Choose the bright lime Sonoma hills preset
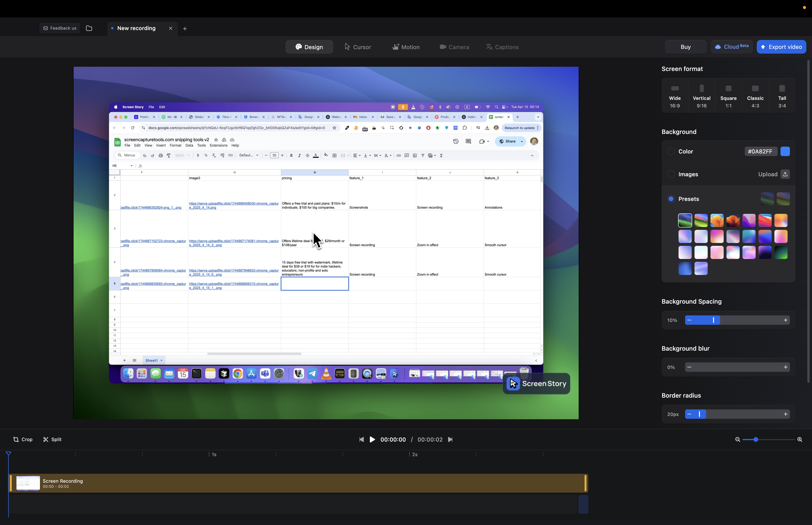The height and width of the screenshot is (525, 812). (x=701, y=221)
